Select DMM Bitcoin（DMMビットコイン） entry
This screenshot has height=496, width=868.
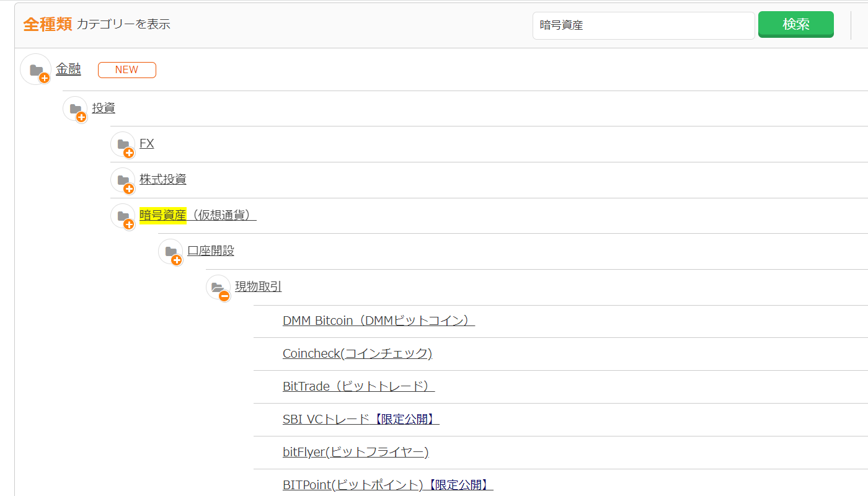click(379, 321)
